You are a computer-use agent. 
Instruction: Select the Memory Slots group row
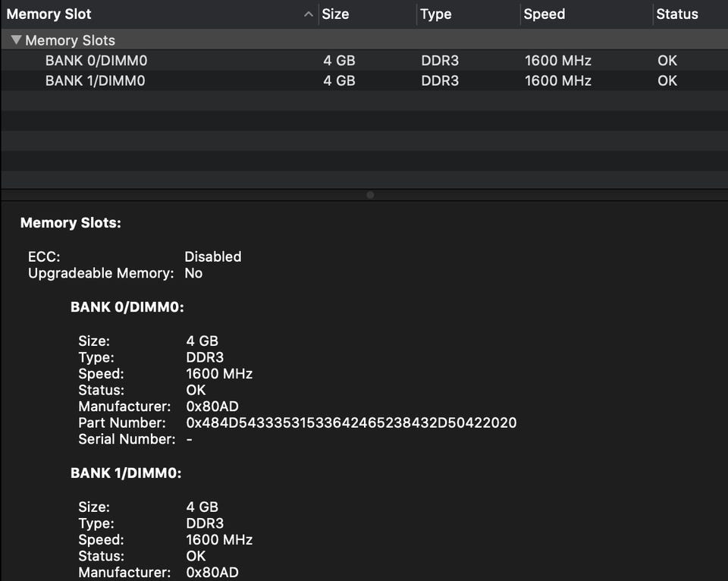[x=70, y=40]
